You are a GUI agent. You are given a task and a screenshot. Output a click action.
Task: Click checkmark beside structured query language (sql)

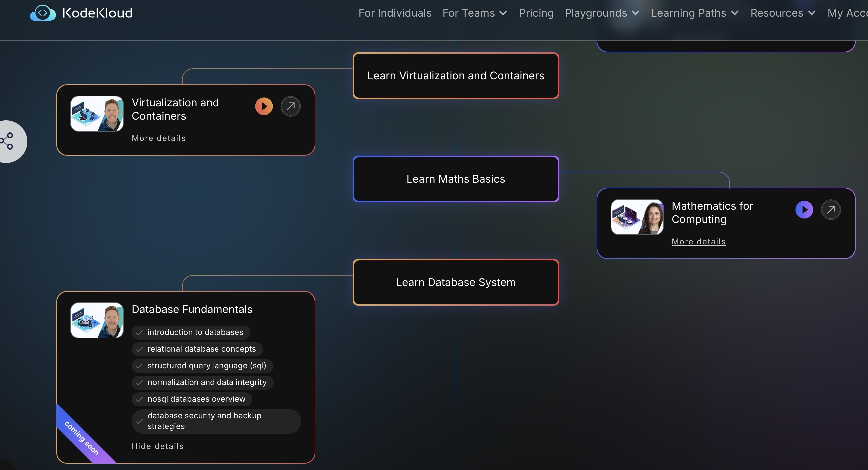[x=139, y=366]
